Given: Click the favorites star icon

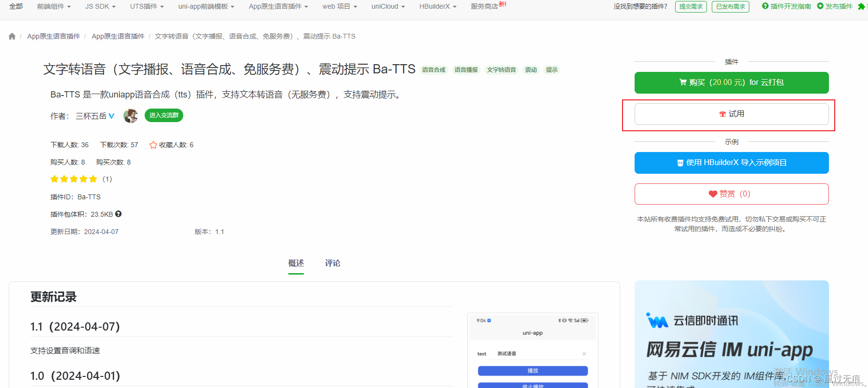Looking at the screenshot, I should [x=153, y=145].
